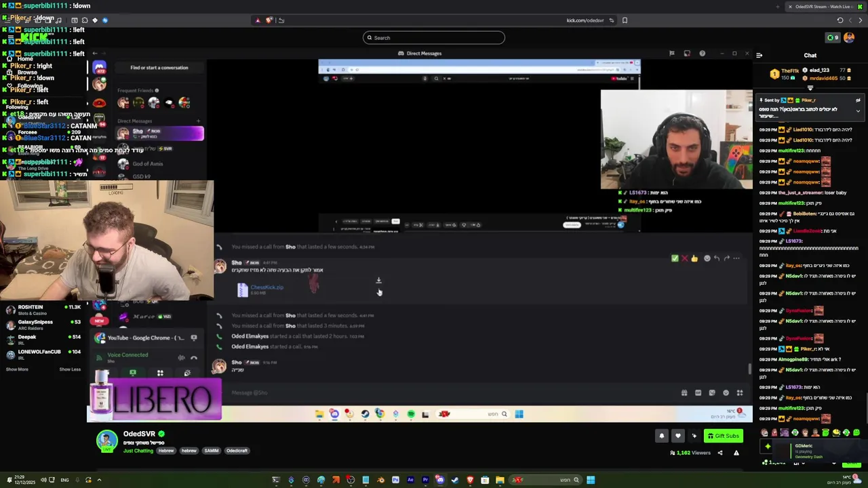Open Brave browser from the Windows taskbar

tap(470, 480)
